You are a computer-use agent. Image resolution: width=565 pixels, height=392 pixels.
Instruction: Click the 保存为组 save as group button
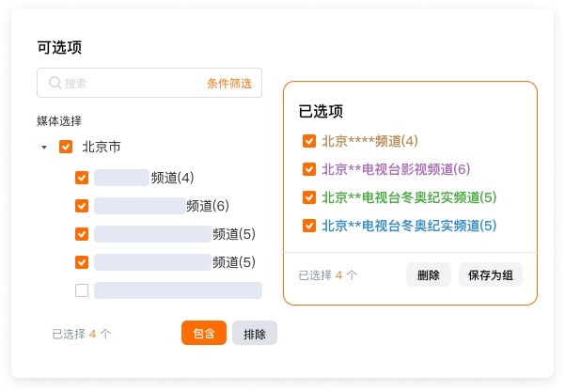pyautogui.click(x=490, y=274)
